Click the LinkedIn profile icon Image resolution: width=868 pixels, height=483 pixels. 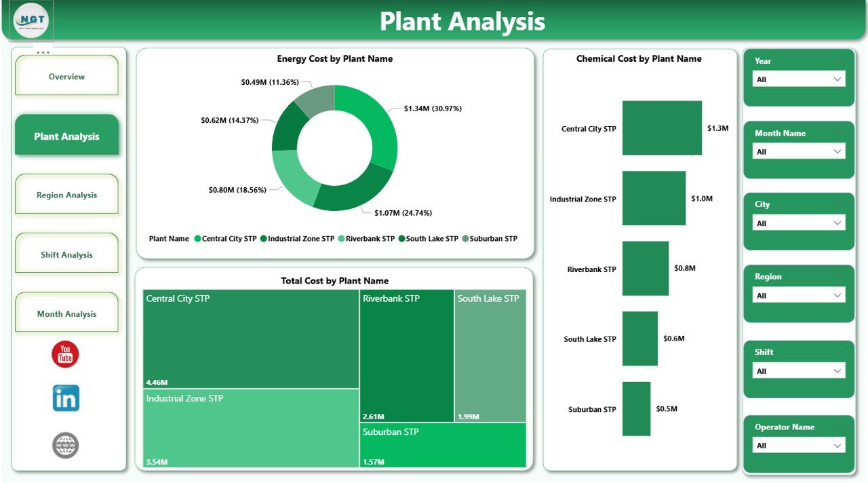coord(65,398)
